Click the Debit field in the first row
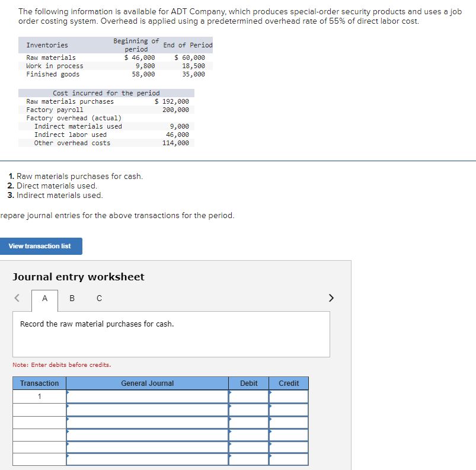The height and width of the screenshot is (470, 476). click(x=248, y=396)
